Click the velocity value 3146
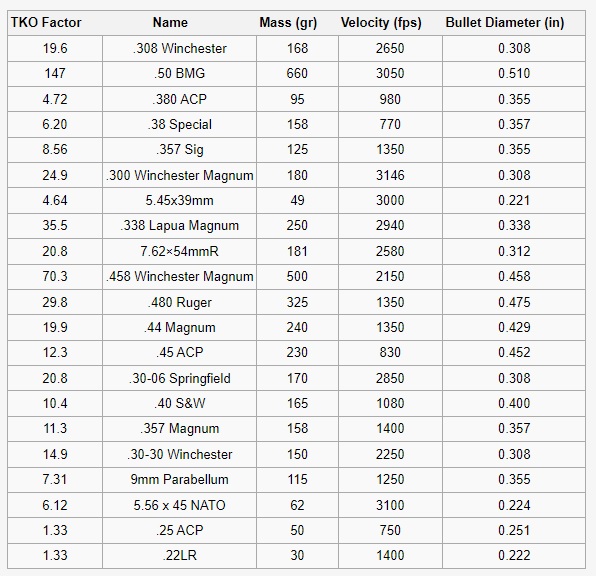596x576 pixels. [x=390, y=175]
